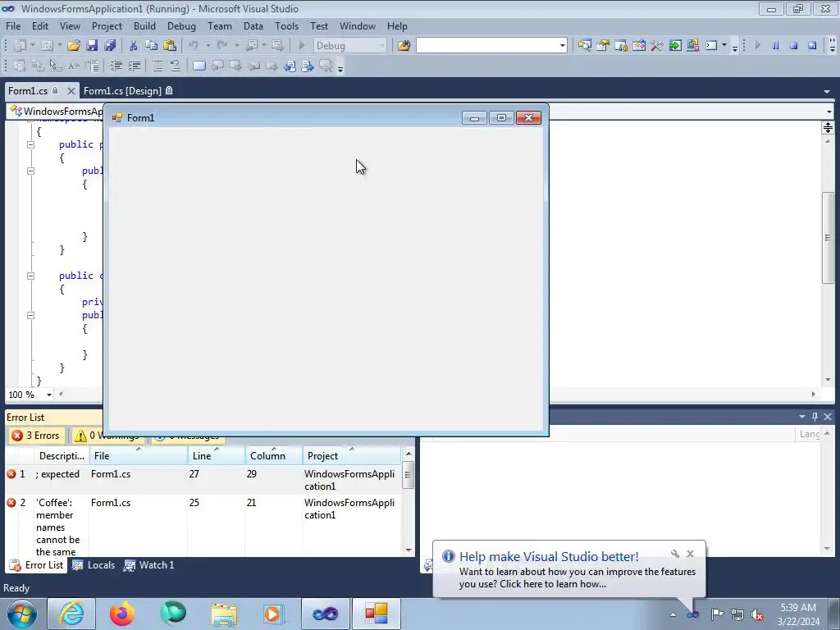Cut selection with the scissors icon
840x630 pixels.
133,46
